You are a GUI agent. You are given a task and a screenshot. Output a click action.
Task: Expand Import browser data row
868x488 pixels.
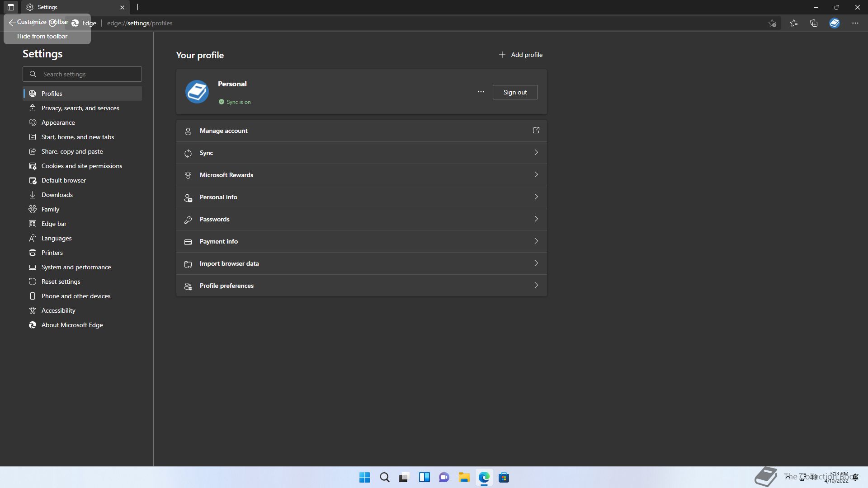click(362, 263)
